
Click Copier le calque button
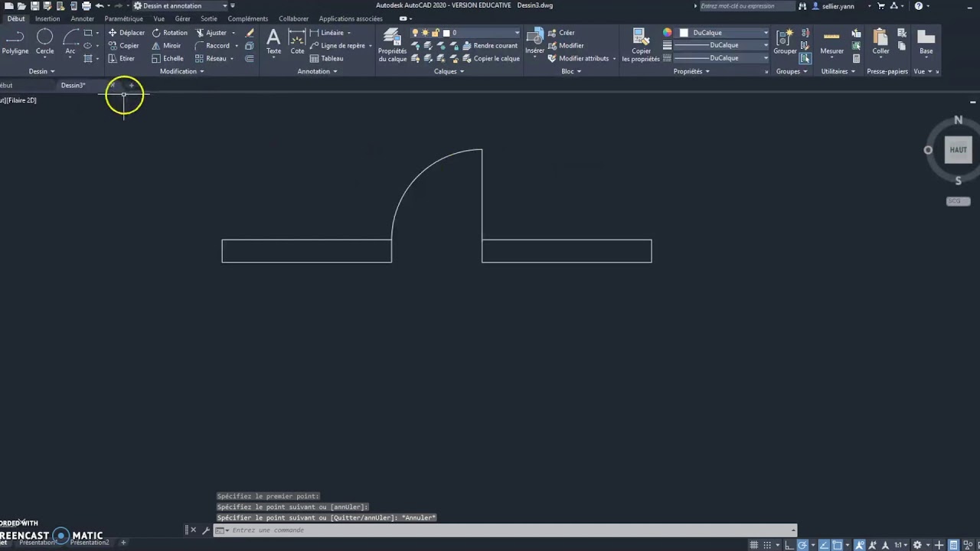tap(490, 58)
